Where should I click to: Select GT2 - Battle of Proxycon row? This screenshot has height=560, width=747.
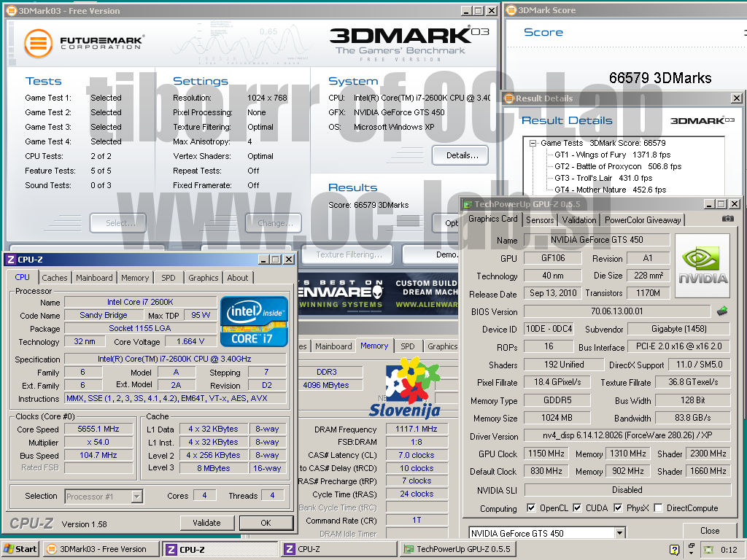(618, 166)
